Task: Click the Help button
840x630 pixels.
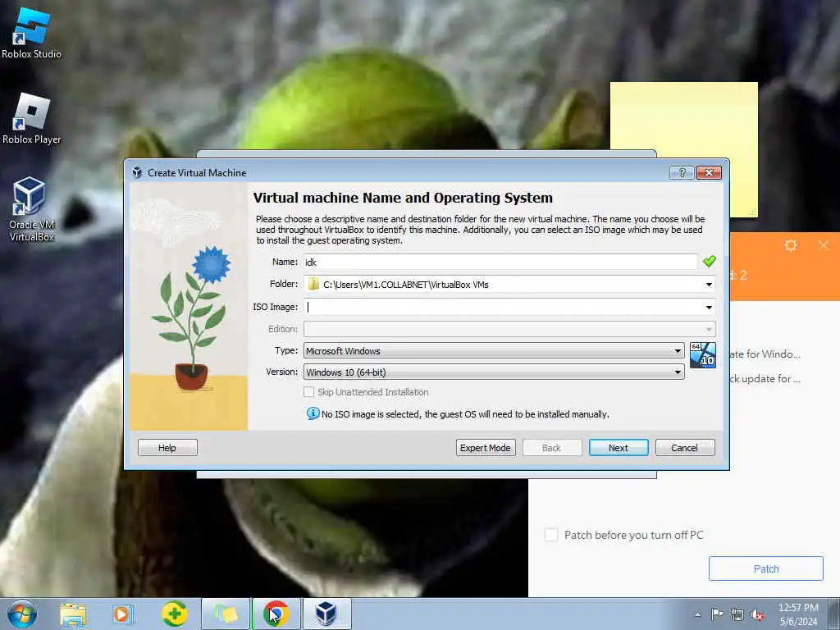Action: (167, 448)
